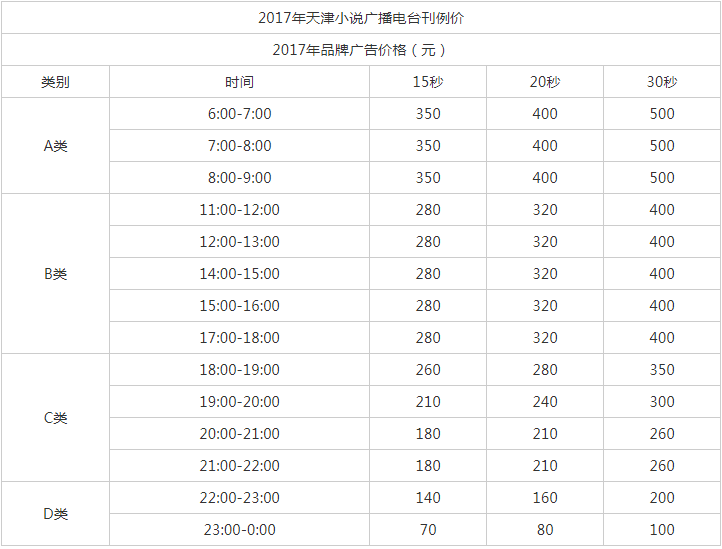Click the 时间 column header
722x549 pixels.
pos(239,82)
